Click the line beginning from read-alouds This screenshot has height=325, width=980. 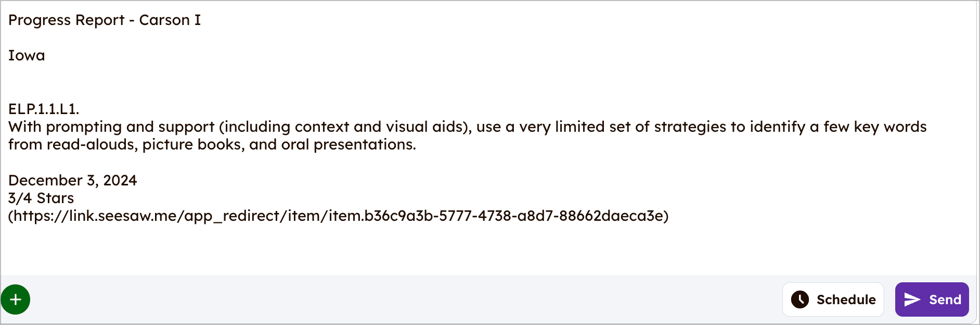212,144
